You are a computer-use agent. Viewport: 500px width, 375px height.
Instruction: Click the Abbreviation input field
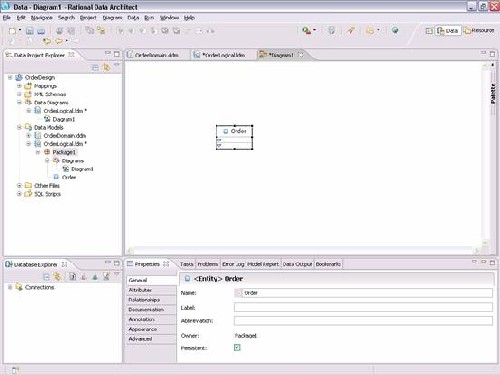pyautogui.click(x=363, y=321)
